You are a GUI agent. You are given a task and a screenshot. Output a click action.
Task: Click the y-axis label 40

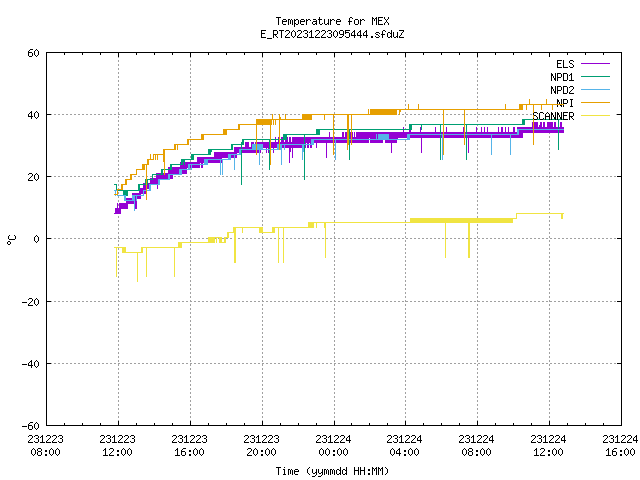pyautogui.click(x=33, y=115)
